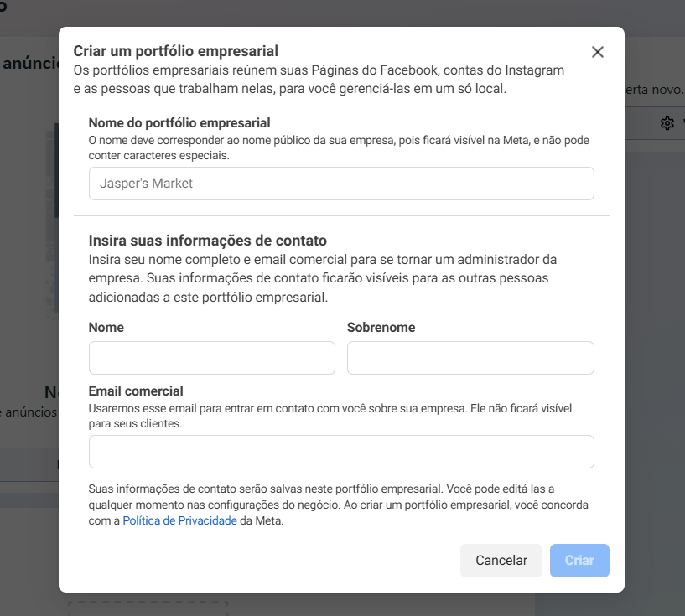Image resolution: width=685 pixels, height=616 pixels.
Task: Close the Criar um portfólio empresarial modal
Action: [x=597, y=51]
